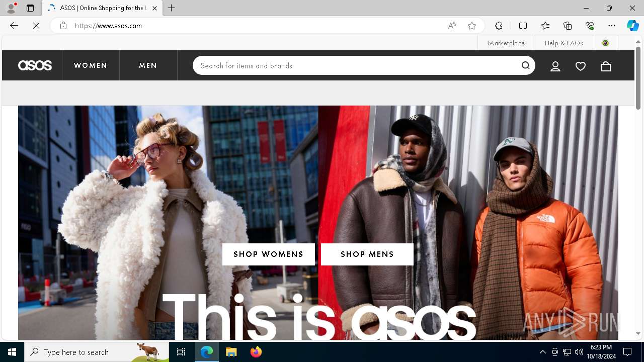Open the country flag selector

tap(605, 43)
